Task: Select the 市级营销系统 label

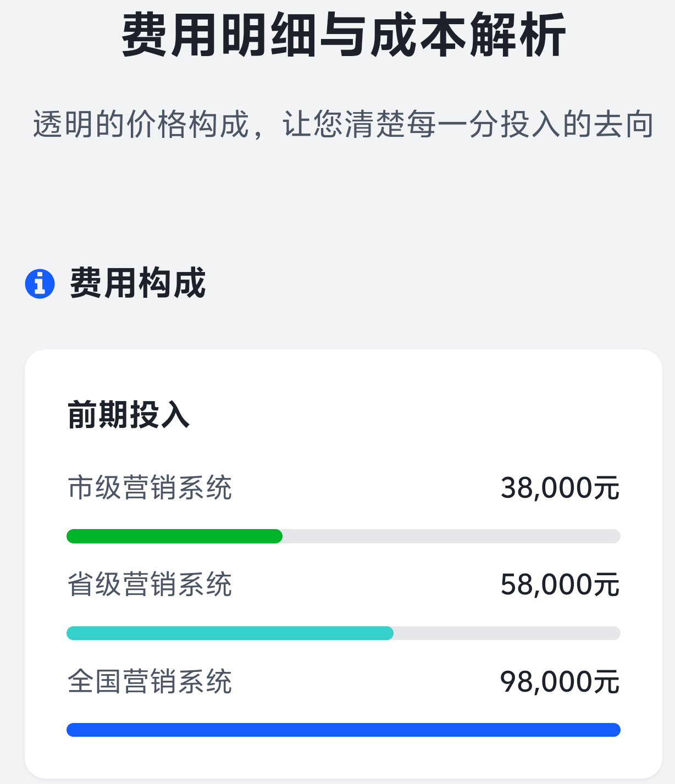Action: (x=150, y=488)
